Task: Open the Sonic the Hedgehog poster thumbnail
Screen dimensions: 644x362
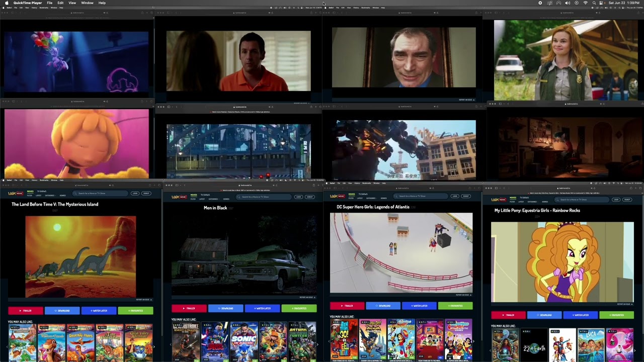Action: 244,342
